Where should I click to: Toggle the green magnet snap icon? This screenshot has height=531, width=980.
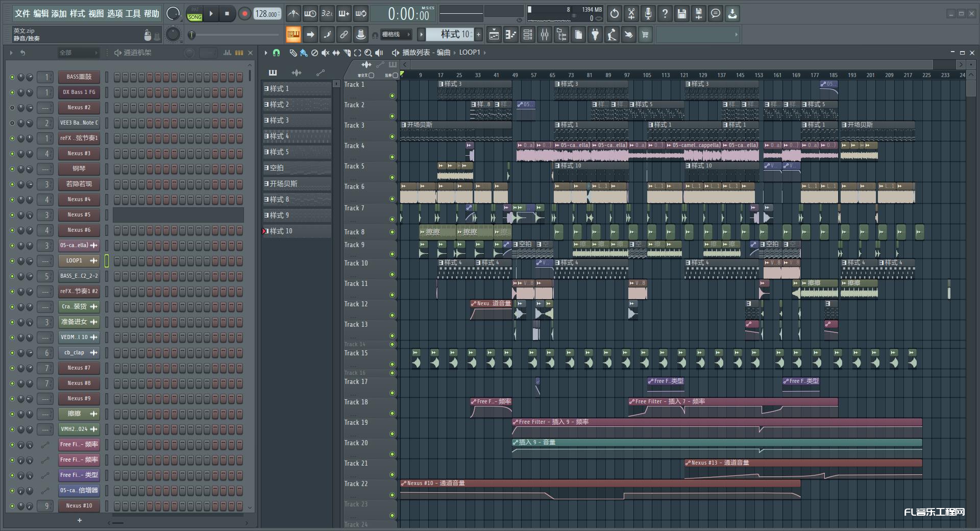pyautogui.click(x=276, y=53)
